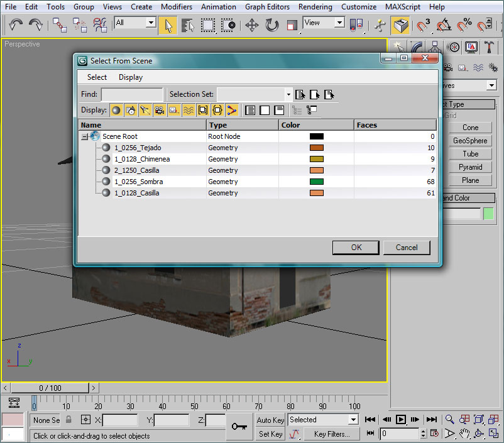This screenshot has height=443, width=504.
Task: Click the Select by Name toolbar icon
Action: click(x=188, y=25)
